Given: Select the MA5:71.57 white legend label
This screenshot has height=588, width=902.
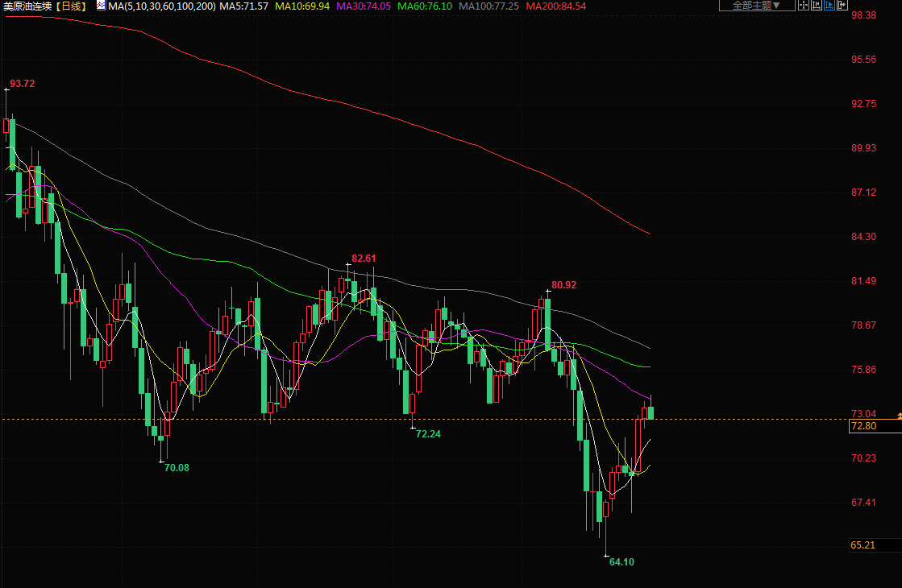Looking at the screenshot, I should click(x=244, y=6).
